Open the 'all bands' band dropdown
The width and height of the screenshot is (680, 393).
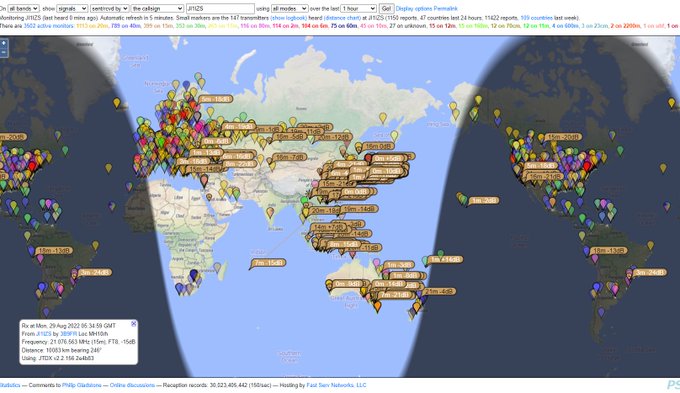pyautogui.click(x=23, y=8)
